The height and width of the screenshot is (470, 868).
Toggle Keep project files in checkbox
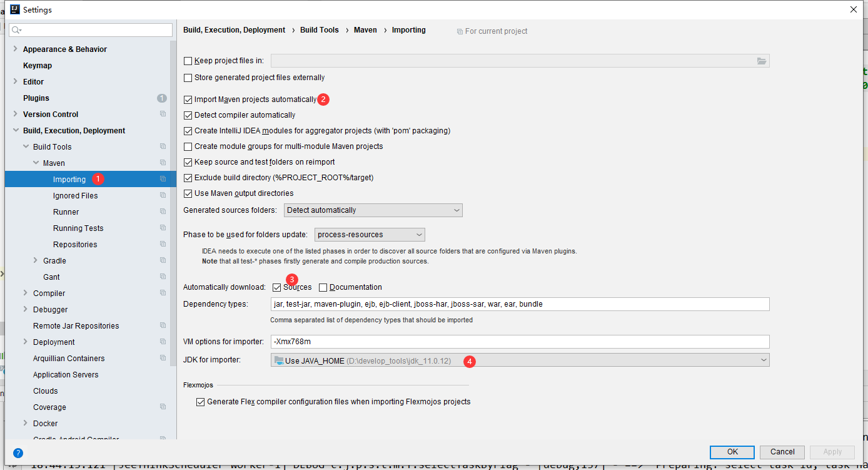[x=188, y=61]
